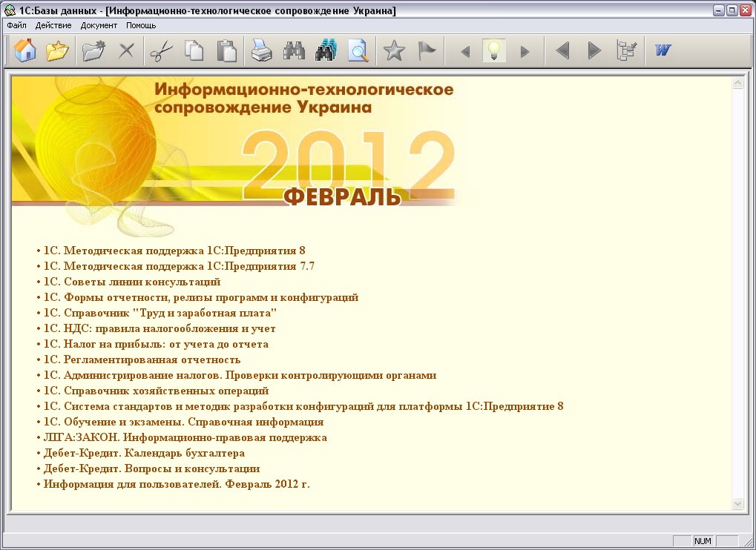Go back with large left arrow
Image resolution: width=756 pixels, height=550 pixels.
coord(562,50)
